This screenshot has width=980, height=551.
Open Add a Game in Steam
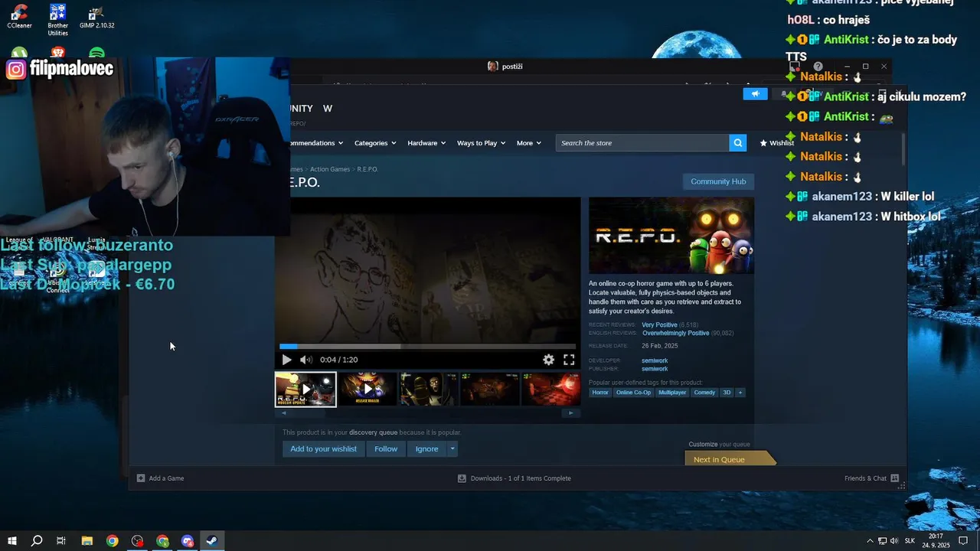161,478
